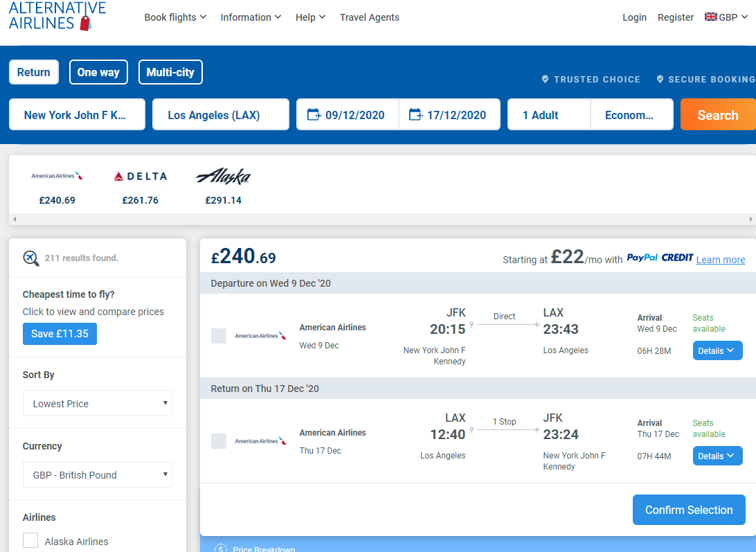This screenshot has width=756, height=552.
Task: Go to Travel Agents page
Action: pos(369,17)
